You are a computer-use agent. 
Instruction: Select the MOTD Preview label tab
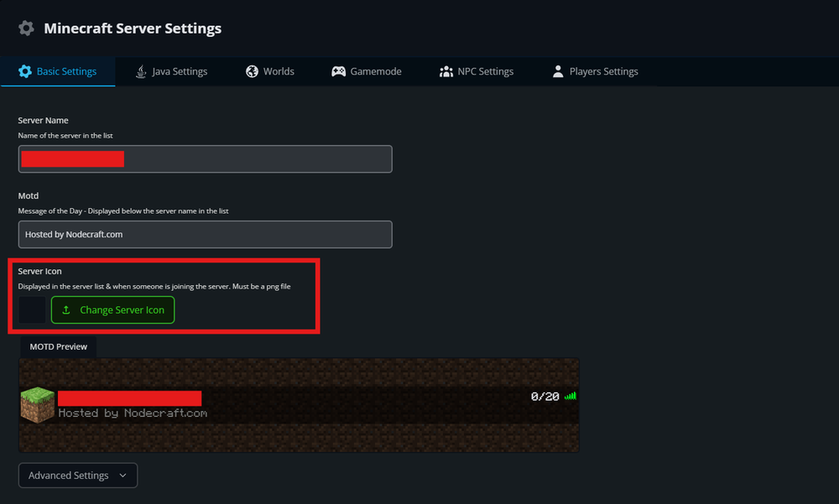[58, 346]
